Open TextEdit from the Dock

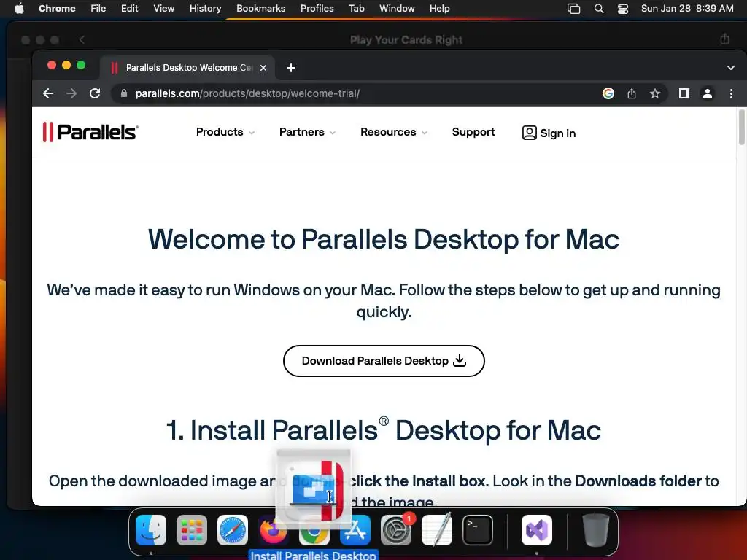click(437, 530)
